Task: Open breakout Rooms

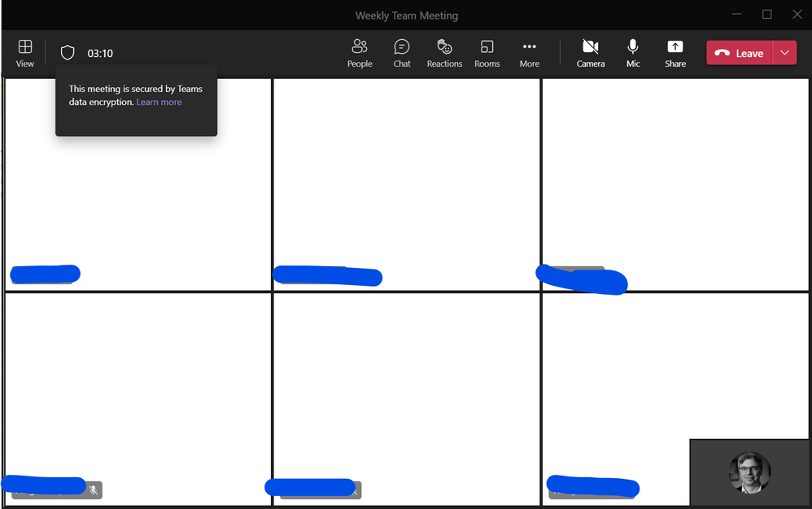Action: pyautogui.click(x=487, y=53)
